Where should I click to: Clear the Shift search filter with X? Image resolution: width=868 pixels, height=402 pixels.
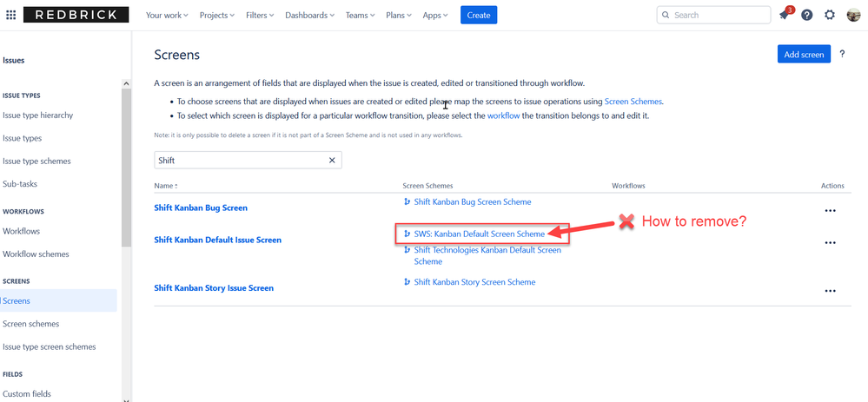[332, 161]
